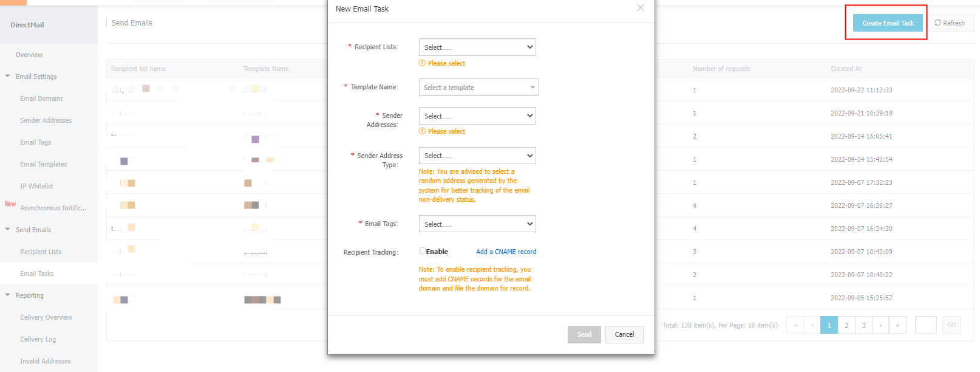Image resolution: width=980 pixels, height=372 pixels.
Task: Click the Add a CNAME record link
Action: click(x=506, y=252)
